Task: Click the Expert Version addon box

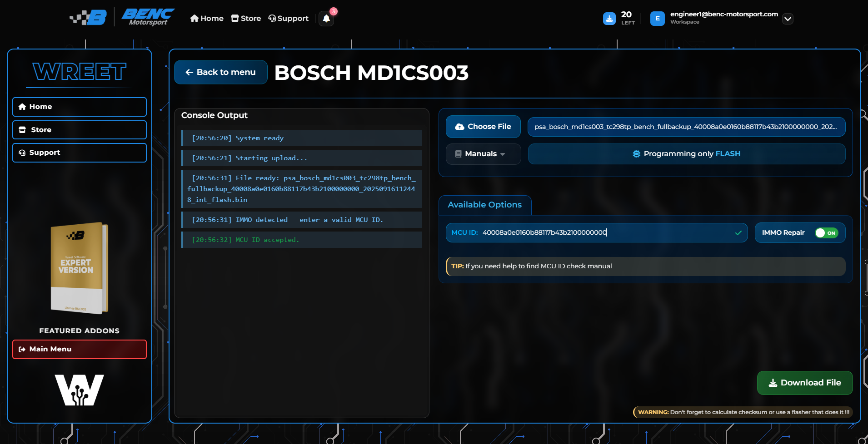Action: tap(80, 268)
